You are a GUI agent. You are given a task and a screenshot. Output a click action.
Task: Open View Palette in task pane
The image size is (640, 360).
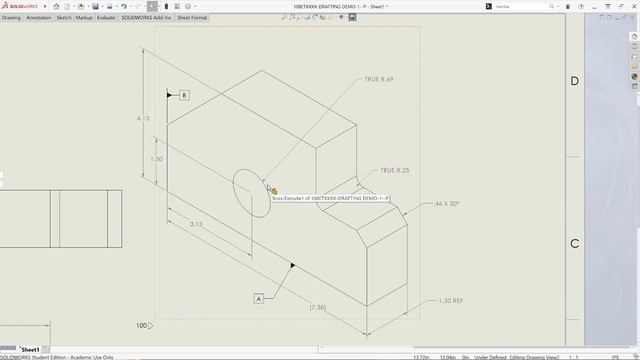634,66
